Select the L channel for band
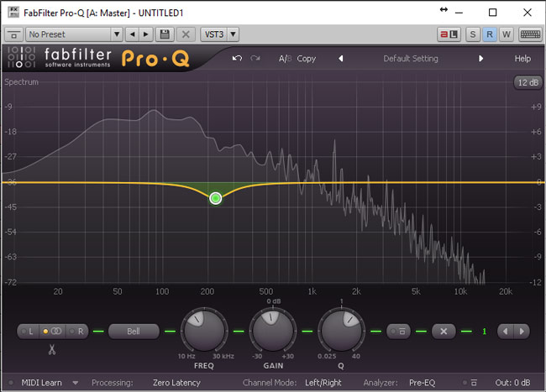Viewport: 546px width, 392px height. point(30,331)
